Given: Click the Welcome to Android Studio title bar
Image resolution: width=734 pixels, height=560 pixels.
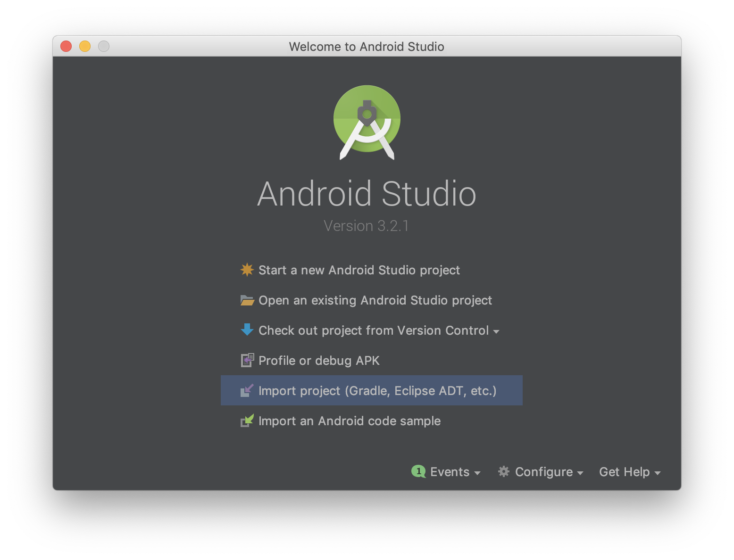Looking at the screenshot, I should click(x=367, y=46).
